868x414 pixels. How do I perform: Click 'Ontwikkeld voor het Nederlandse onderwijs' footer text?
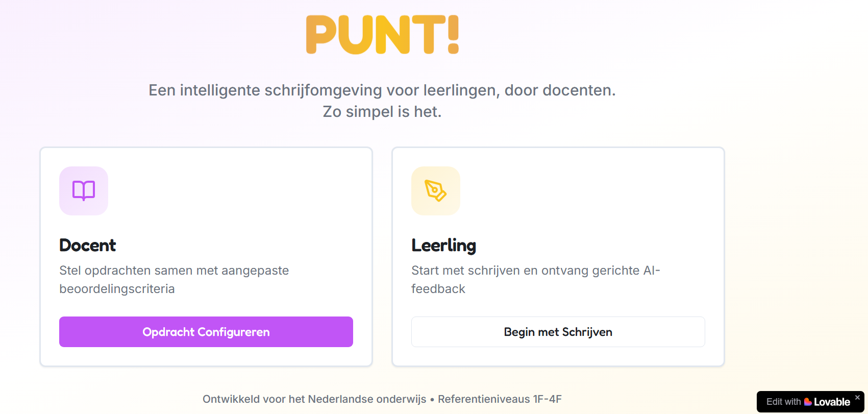pos(314,399)
